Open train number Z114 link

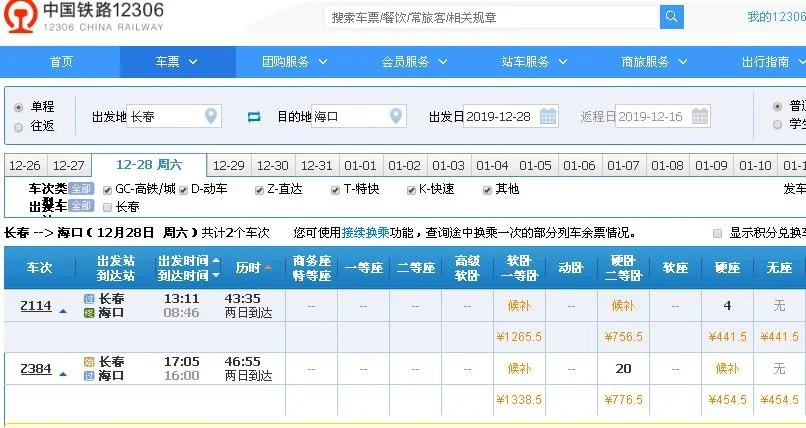(x=36, y=305)
